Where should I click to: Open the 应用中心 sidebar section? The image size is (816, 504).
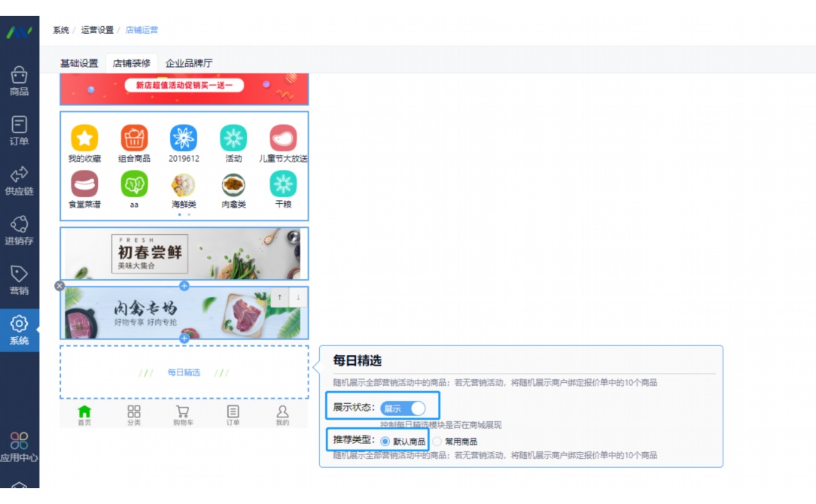coord(20,447)
